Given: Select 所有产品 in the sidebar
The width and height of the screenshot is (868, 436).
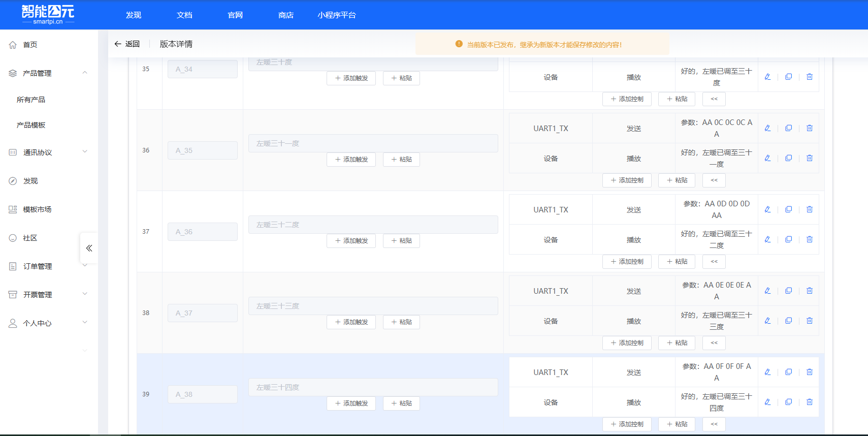Looking at the screenshot, I should coord(31,100).
